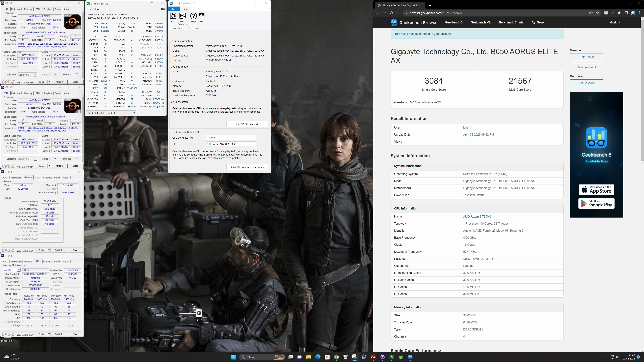The height and width of the screenshot is (362, 644).
Task: Click the desktop video file 332725
Action: (x=199, y=315)
